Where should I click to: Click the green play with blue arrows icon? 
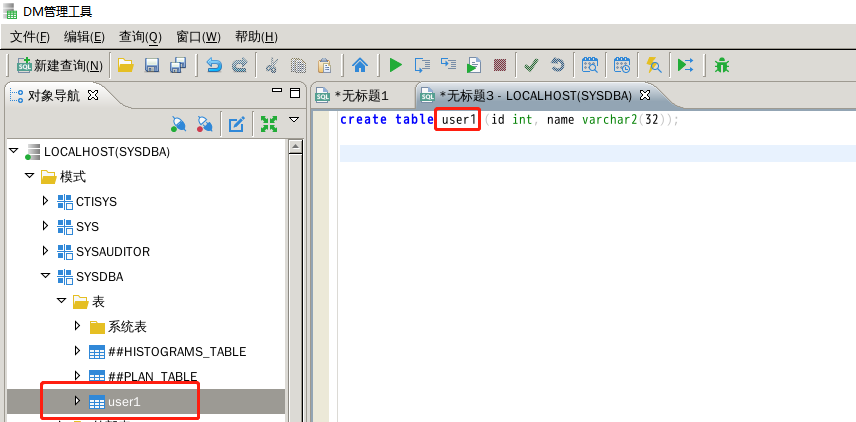(x=685, y=66)
